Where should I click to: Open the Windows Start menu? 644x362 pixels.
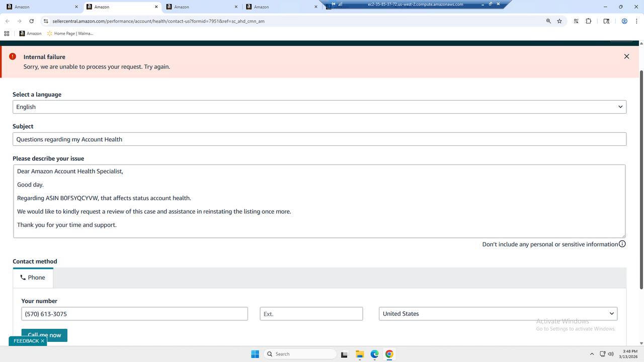255,354
